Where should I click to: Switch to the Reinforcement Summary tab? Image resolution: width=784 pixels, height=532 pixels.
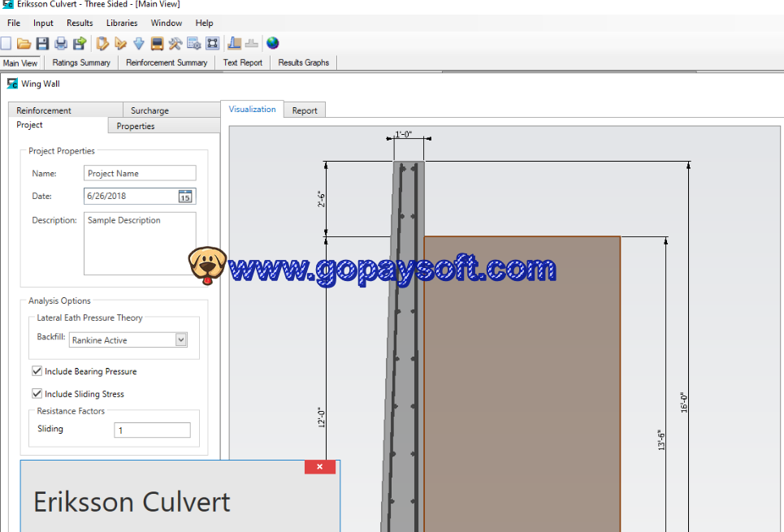click(167, 63)
